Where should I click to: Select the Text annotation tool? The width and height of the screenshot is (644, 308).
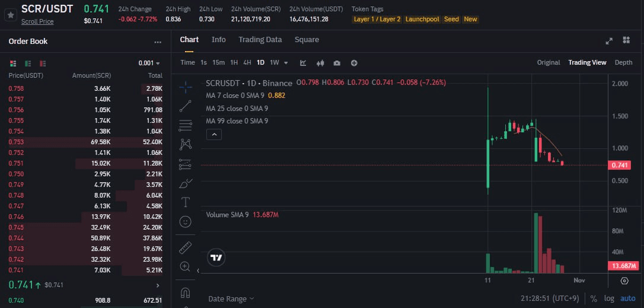point(186,202)
